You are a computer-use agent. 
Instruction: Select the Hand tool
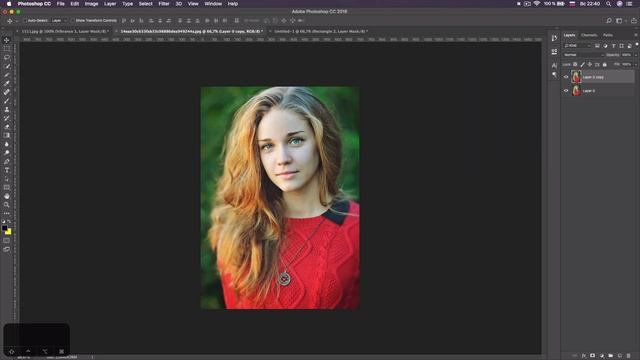[x=7, y=196]
